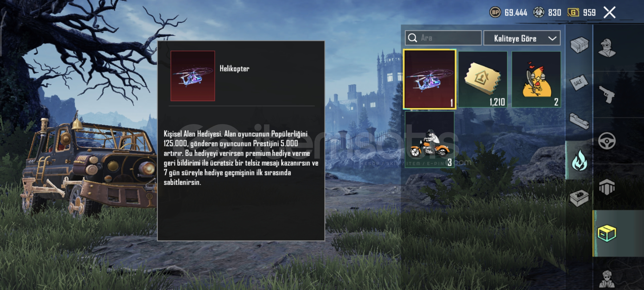Open the pistol weapons tab
Viewport: 644px width, 290px height.
pos(607,95)
